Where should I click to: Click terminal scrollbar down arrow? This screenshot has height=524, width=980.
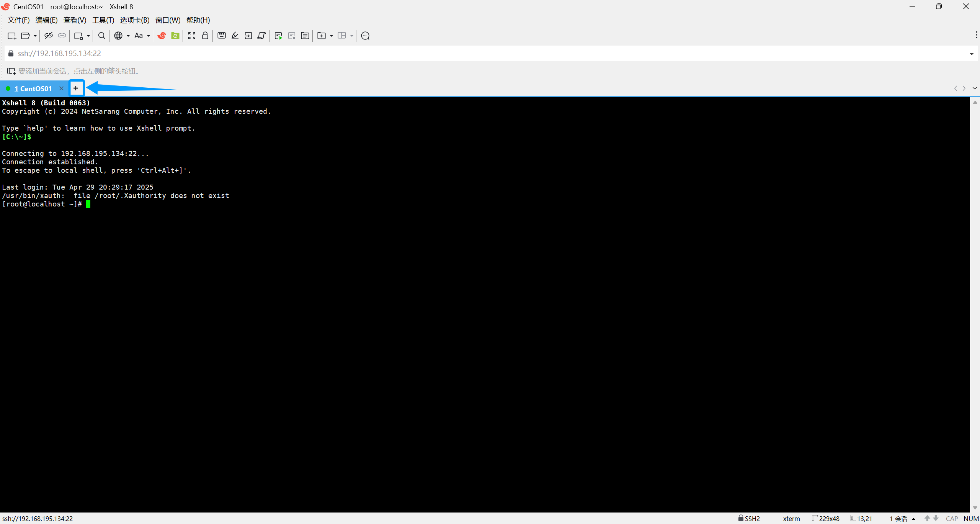(975, 508)
